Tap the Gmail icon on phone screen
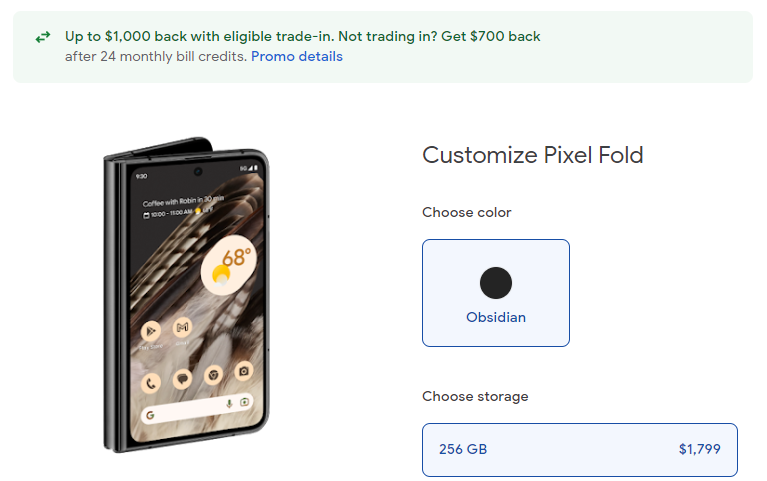This screenshot has height=481, width=767. 182,327
